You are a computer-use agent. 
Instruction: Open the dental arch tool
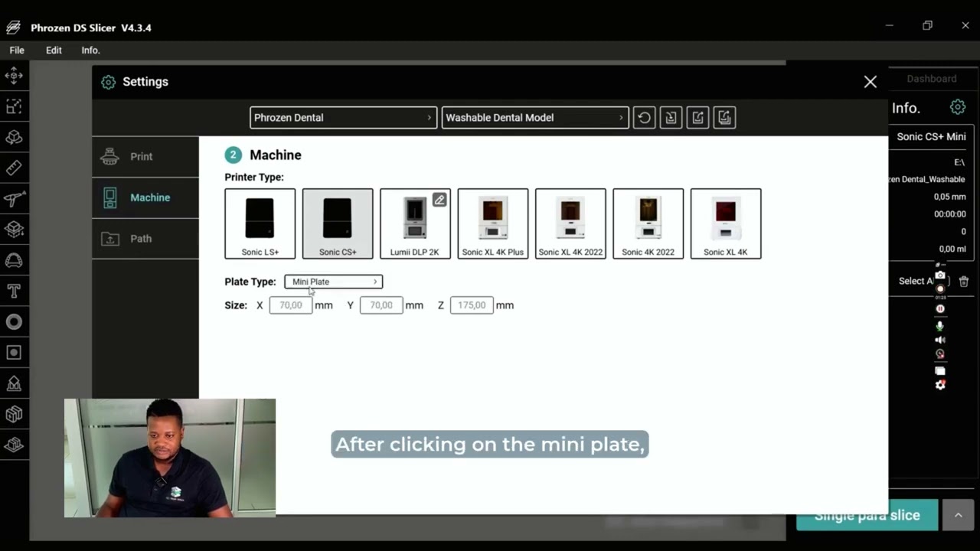[14, 260]
